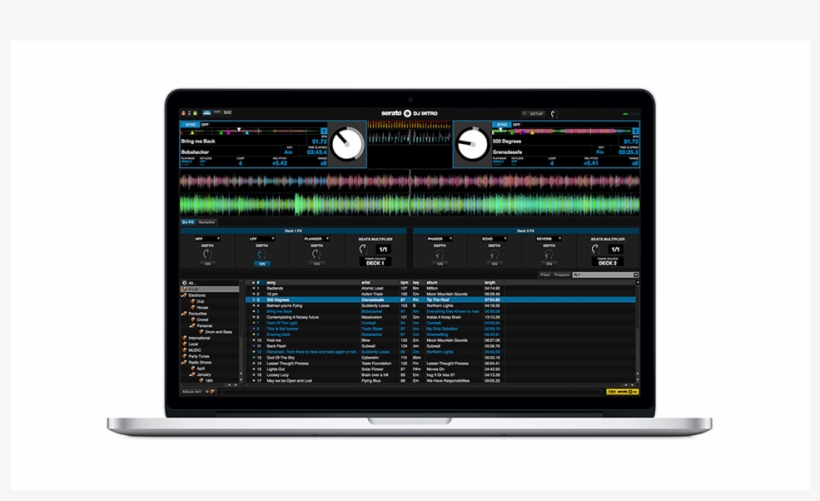Click the clear search X icon

point(636,275)
